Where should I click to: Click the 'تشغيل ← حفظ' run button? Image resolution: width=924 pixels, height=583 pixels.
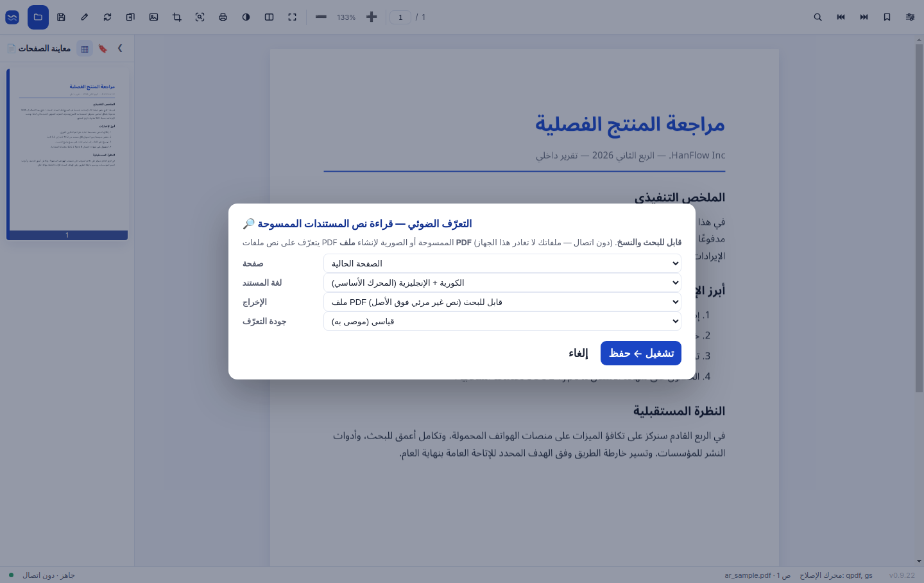(x=641, y=353)
